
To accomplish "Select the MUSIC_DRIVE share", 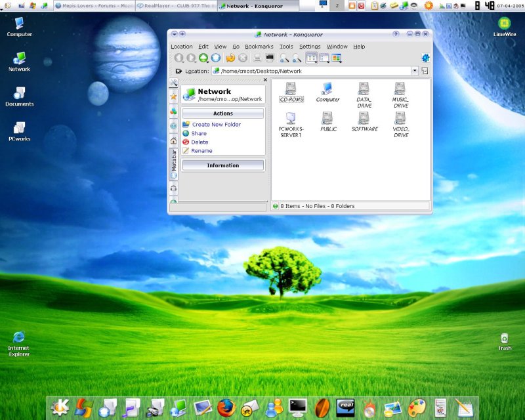I will [400, 95].
